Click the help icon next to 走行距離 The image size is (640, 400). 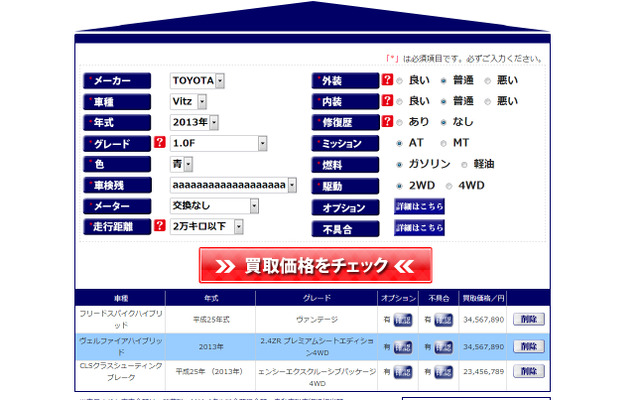click(x=160, y=225)
